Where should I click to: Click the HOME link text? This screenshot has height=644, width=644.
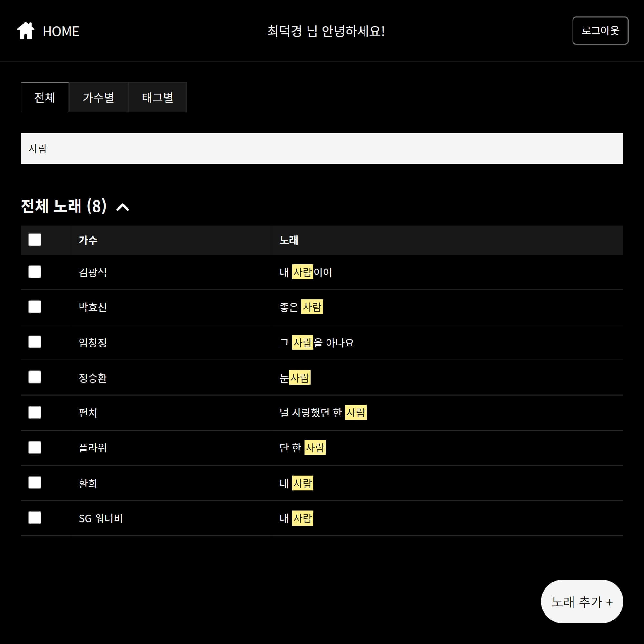[x=61, y=31]
